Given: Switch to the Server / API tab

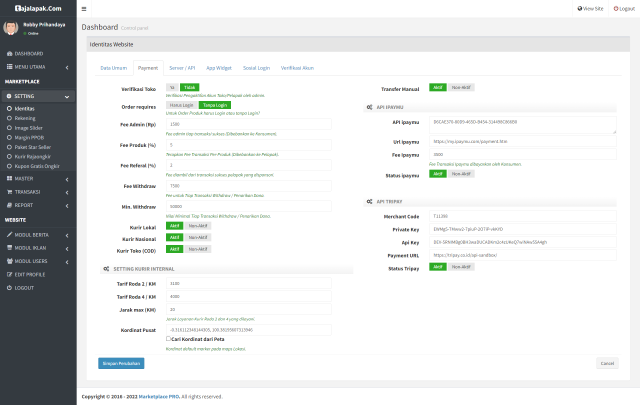Looking at the screenshot, I should [183, 67].
